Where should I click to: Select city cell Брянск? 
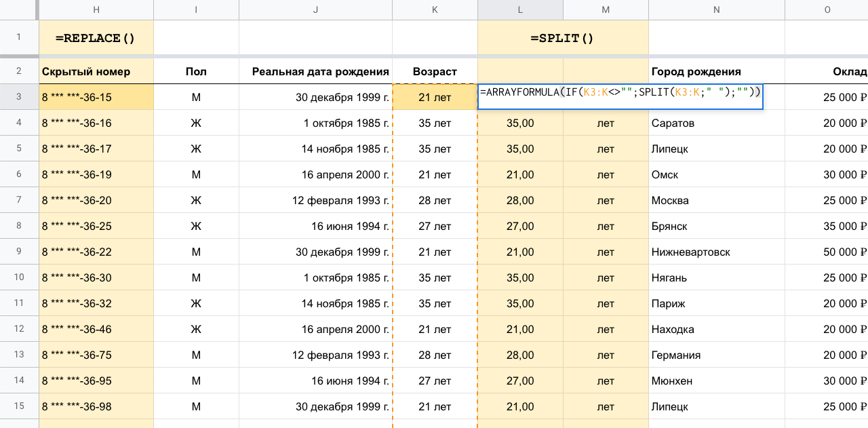(717, 226)
